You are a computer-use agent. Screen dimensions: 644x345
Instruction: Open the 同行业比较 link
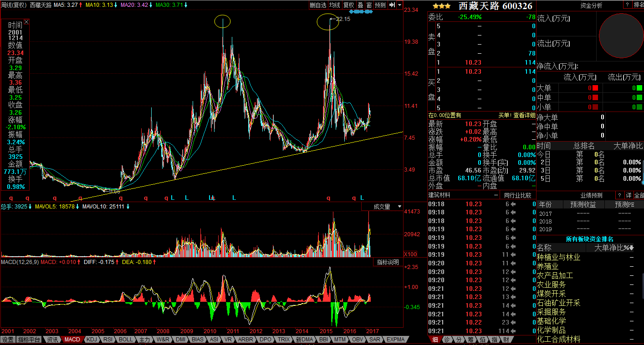tap(518, 195)
